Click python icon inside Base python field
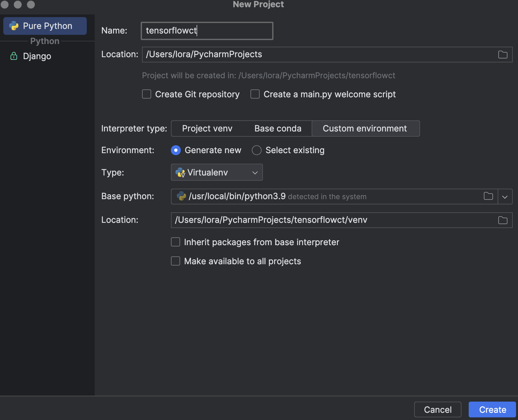 (x=181, y=196)
